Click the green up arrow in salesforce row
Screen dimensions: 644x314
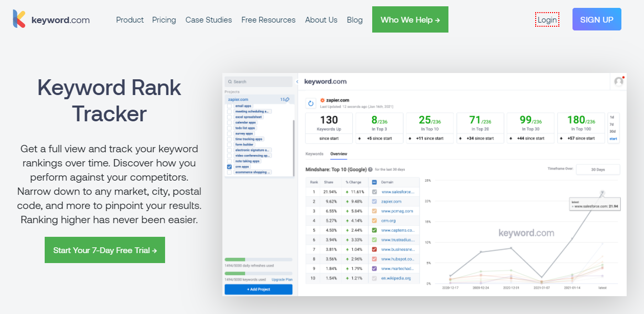[347, 192]
